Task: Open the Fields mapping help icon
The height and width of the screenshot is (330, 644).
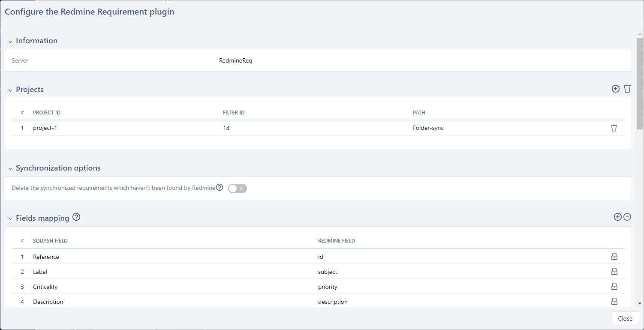Action: point(76,217)
